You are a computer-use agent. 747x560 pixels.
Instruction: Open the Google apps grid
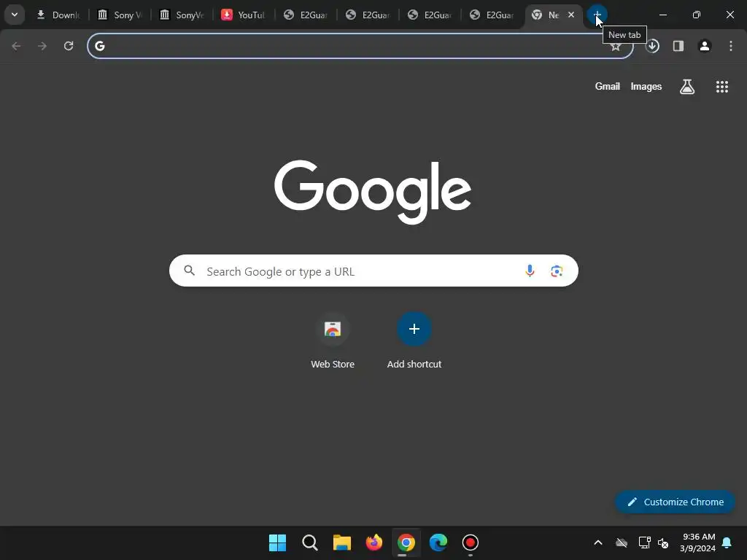pos(722,87)
